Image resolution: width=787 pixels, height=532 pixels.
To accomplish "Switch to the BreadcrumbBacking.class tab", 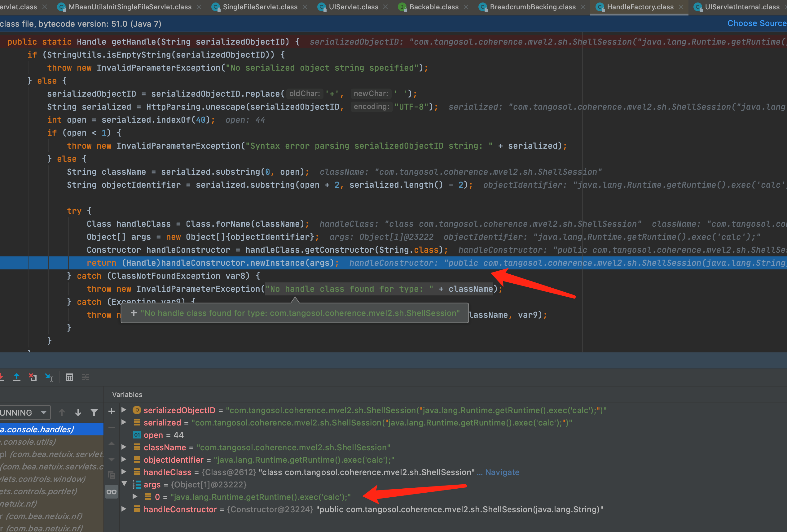I will [532, 7].
